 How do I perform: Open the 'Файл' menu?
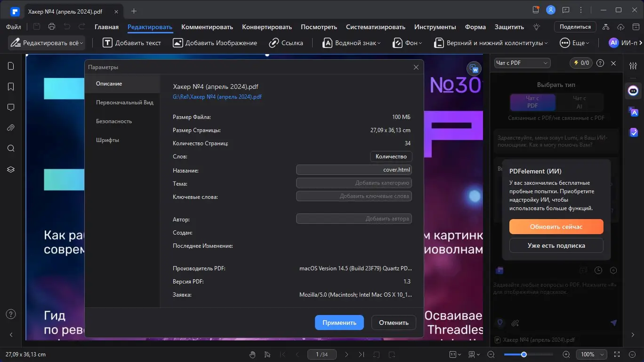tap(14, 27)
